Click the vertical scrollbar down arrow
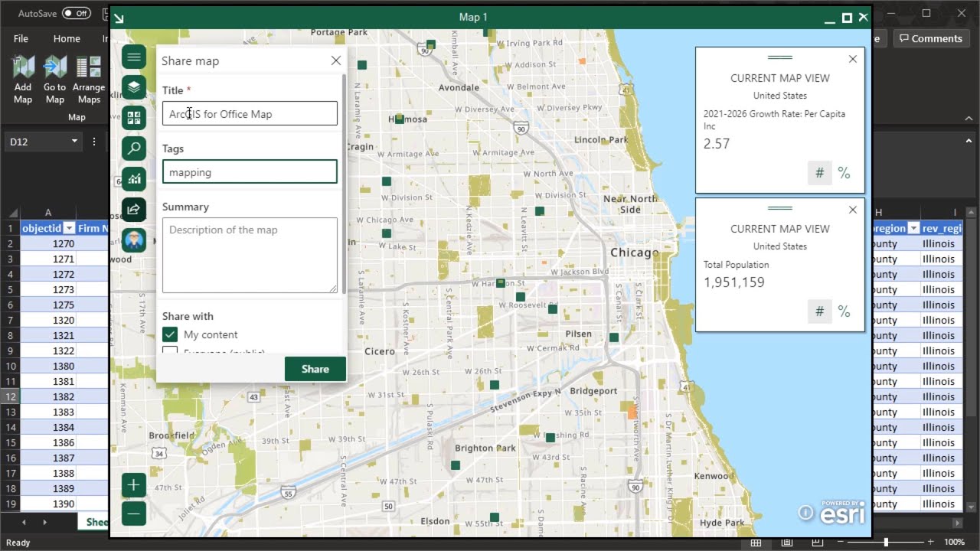This screenshot has width=980, height=551. coord(972,508)
